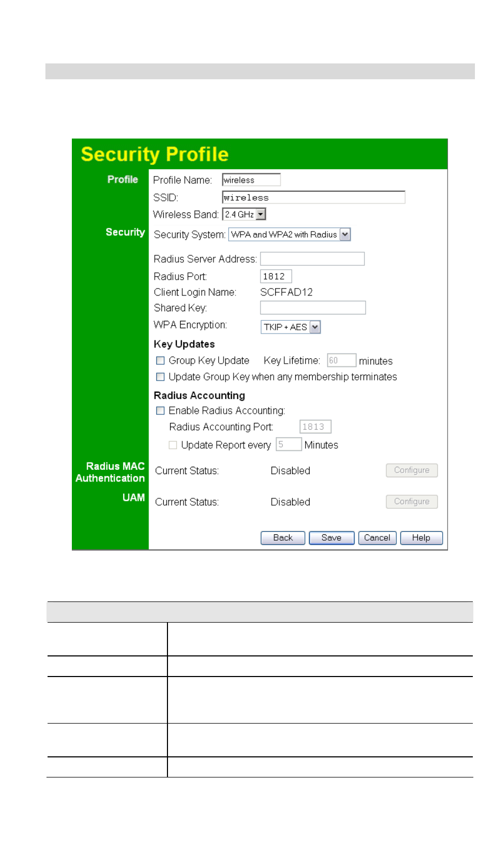The image size is (504, 852).
Task: Click Configure for Radius MAC Authentication
Action: 412,470
